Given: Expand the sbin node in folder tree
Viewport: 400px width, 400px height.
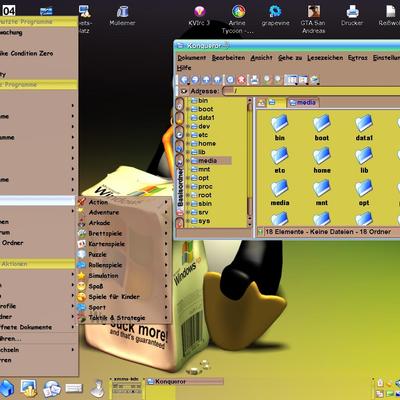Looking at the screenshot, I should coord(188,204).
